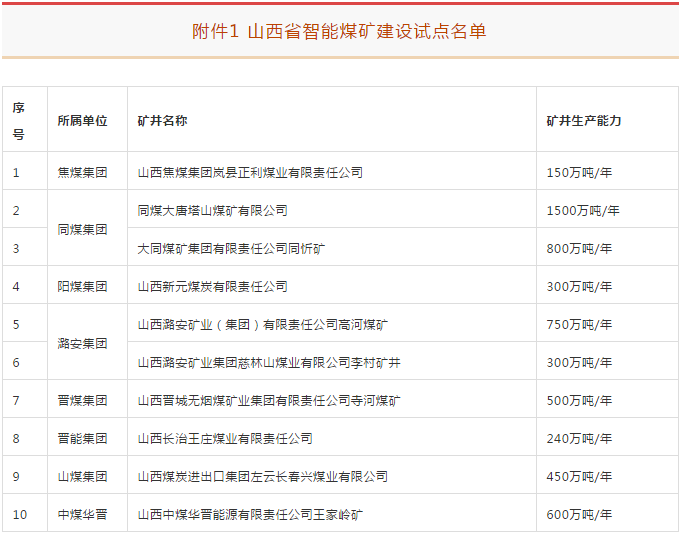Select 山西潞安矿业（集团）有限责任公司高河煤矿

(x=263, y=324)
